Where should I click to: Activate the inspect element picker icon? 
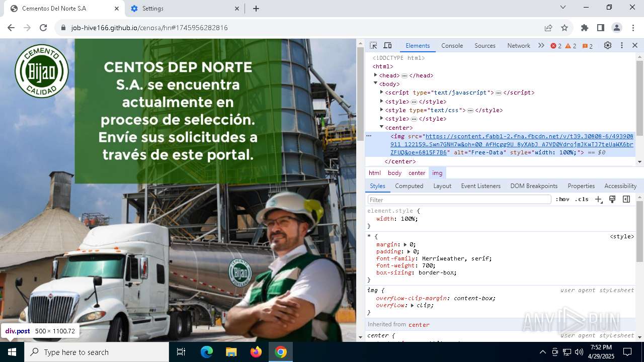[x=373, y=45]
